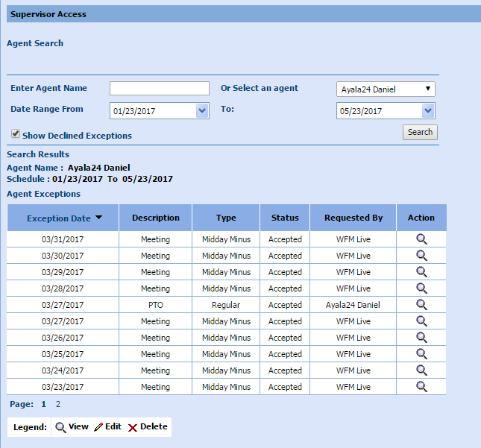481x448 pixels.
Task: View the PTO exception by Ayala24 Daniel
Action: [x=421, y=305]
